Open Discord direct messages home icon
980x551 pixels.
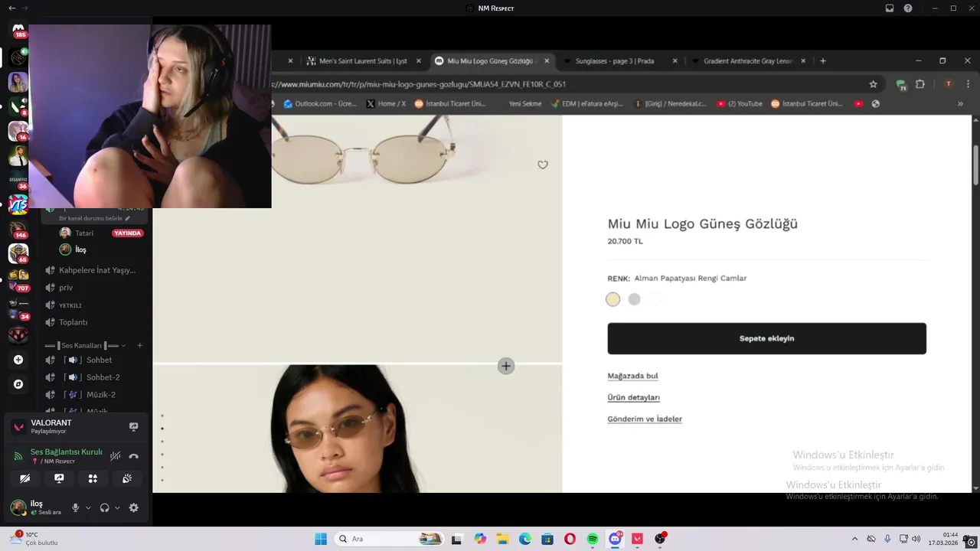(18, 29)
